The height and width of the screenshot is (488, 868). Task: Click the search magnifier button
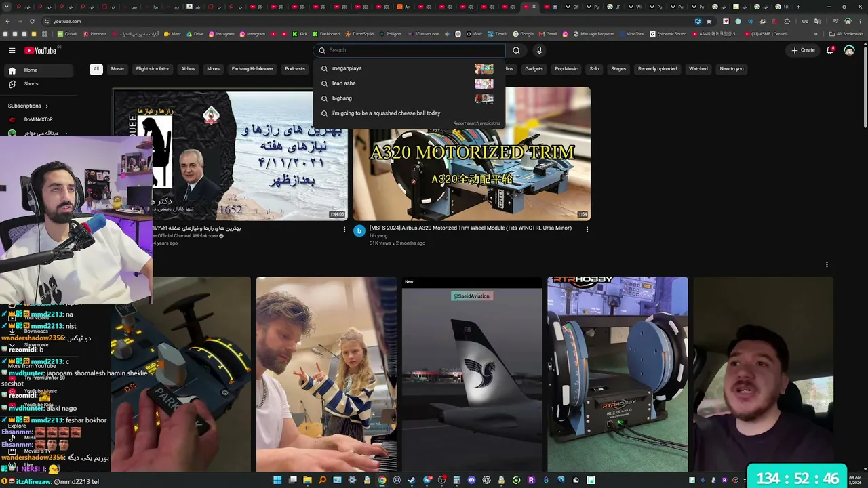pos(516,50)
